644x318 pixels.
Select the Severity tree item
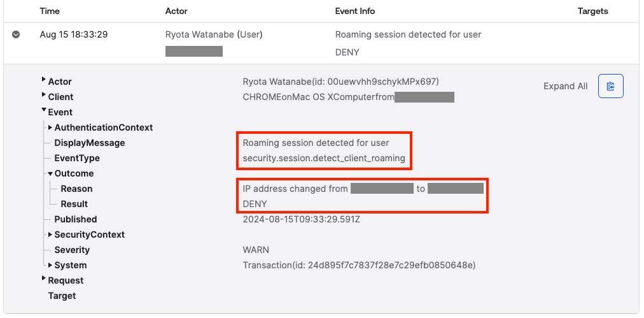72,250
